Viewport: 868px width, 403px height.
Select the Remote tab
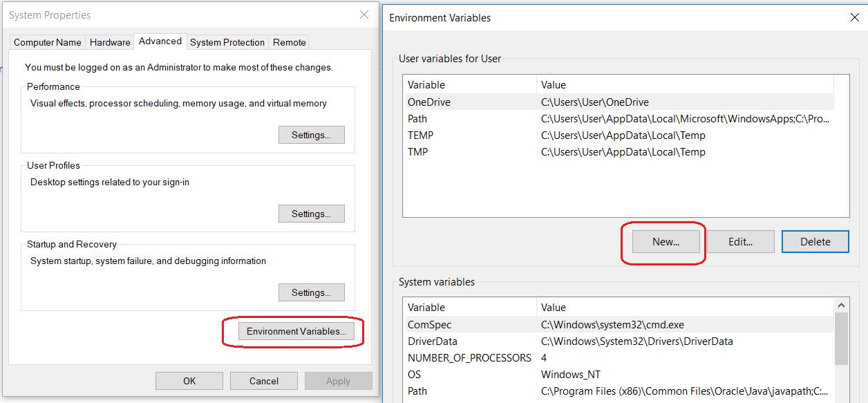pyautogui.click(x=288, y=41)
